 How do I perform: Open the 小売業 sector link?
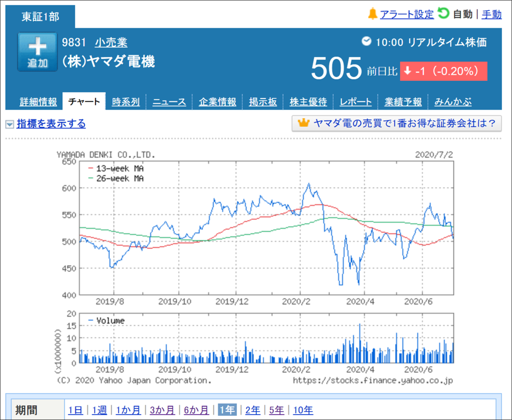(111, 42)
